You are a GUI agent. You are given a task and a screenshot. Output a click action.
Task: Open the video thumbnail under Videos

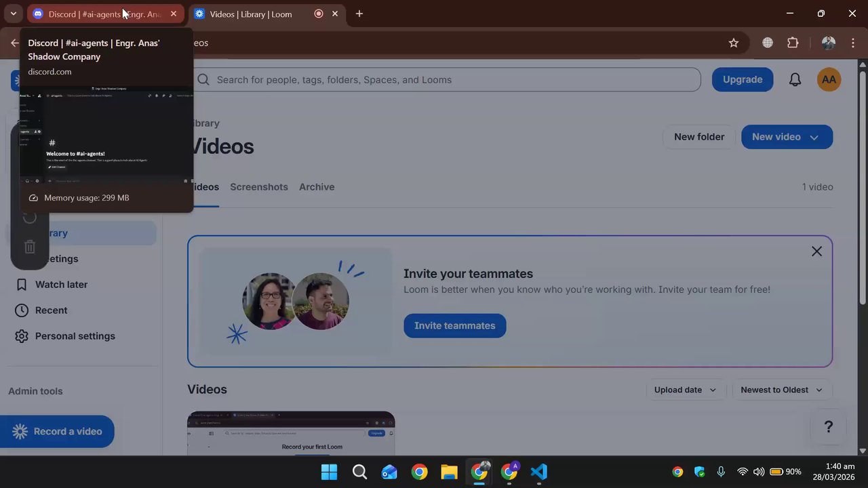tap(291, 433)
